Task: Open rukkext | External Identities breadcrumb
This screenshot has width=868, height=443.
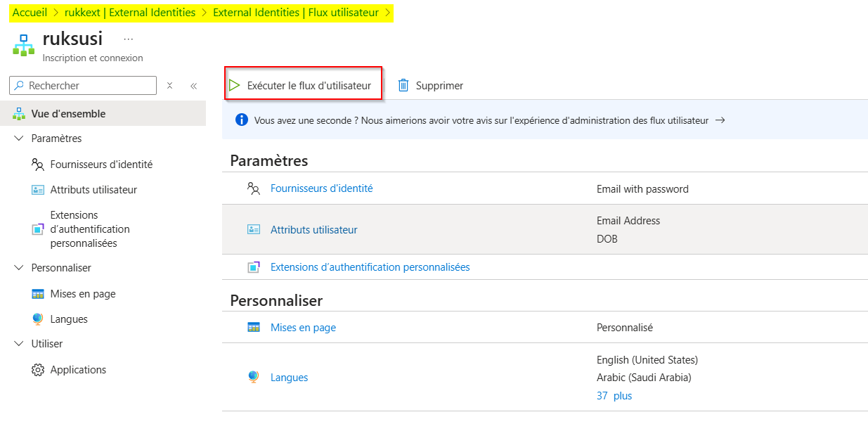Action: [130, 13]
